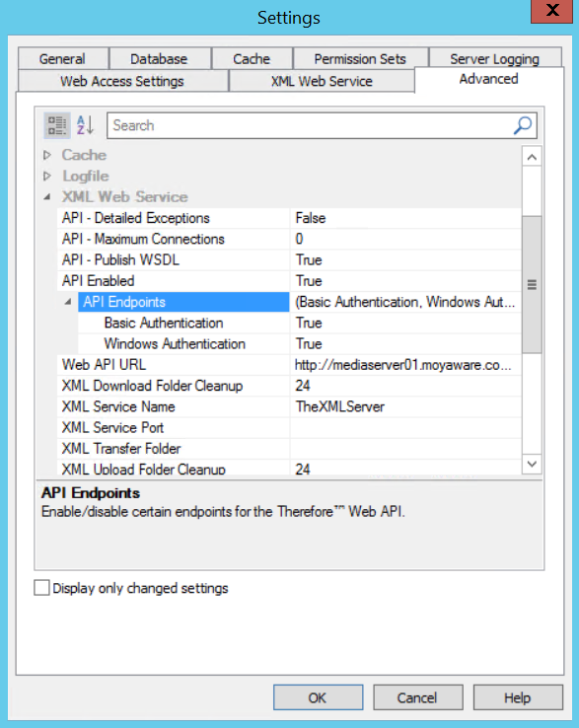Open the Database tab
579x728 pixels.
[x=159, y=59]
